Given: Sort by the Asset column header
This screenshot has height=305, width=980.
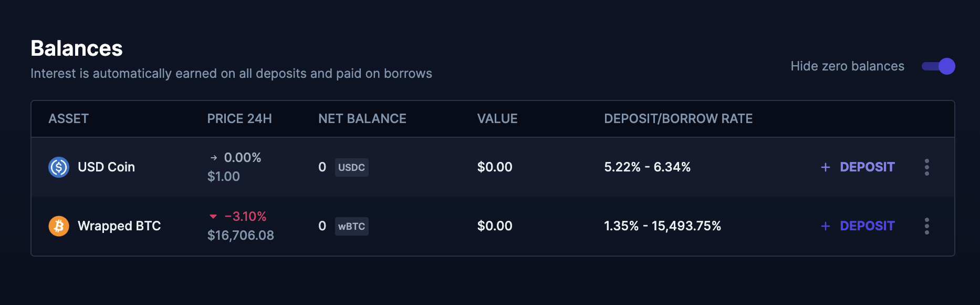Looking at the screenshot, I should 69,119.
